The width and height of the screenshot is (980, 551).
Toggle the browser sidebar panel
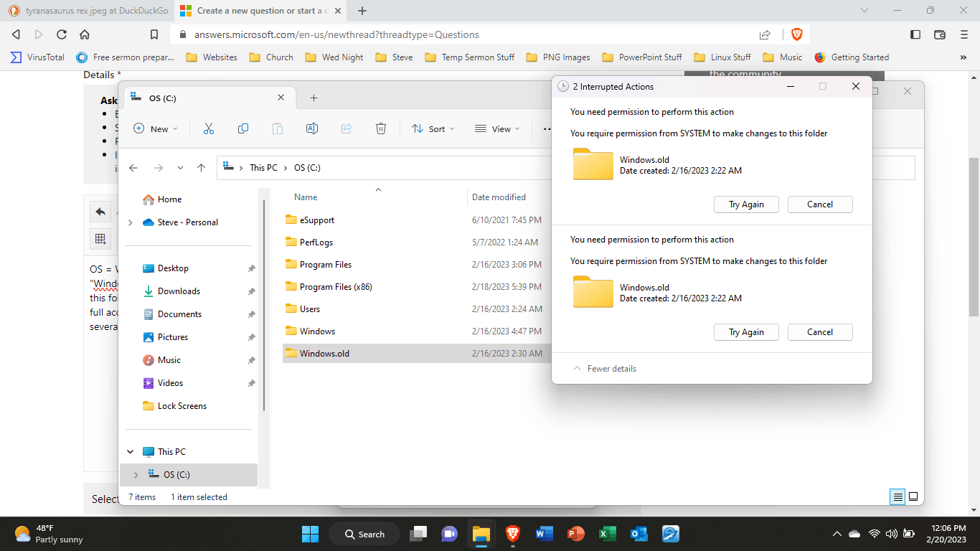tap(915, 34)
